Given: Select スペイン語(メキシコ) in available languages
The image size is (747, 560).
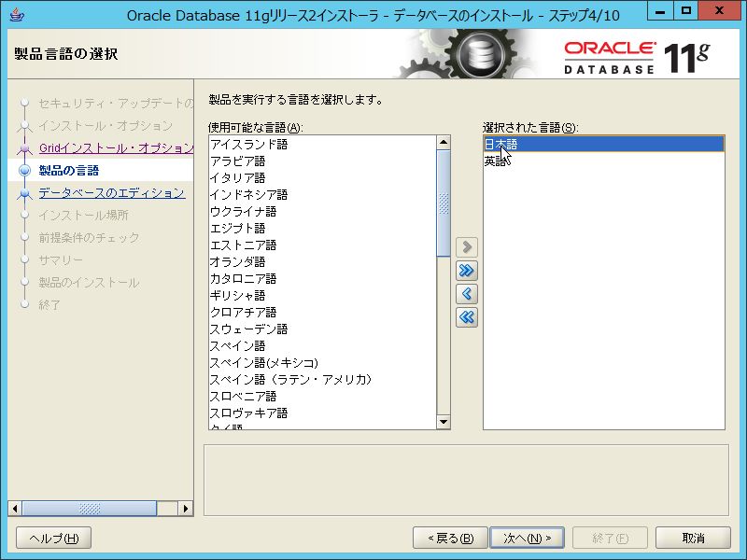Looking at the screenshot, I should pos(322,362).
